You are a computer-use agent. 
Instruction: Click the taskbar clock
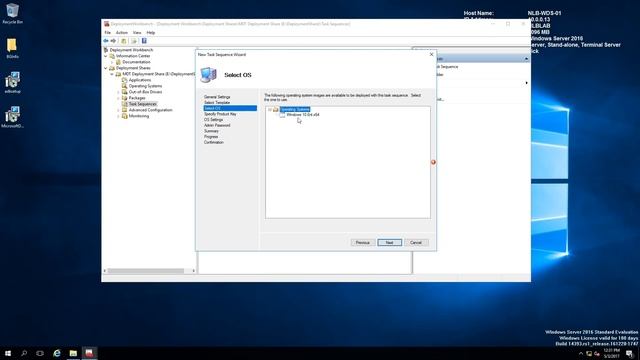611,353
